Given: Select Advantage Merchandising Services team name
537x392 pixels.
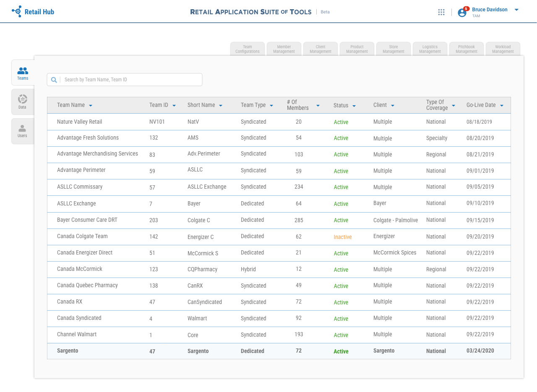Looking at the screenshot, I should click(97, 154).
